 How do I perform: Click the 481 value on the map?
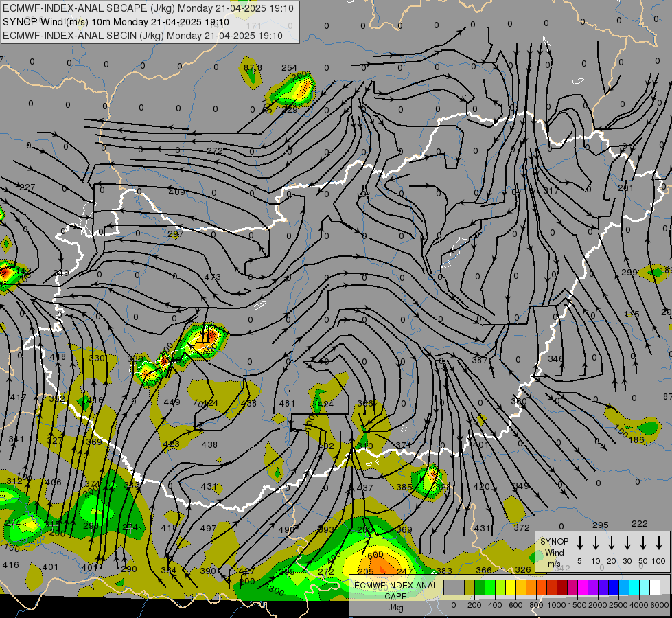(x=287, y=403)
